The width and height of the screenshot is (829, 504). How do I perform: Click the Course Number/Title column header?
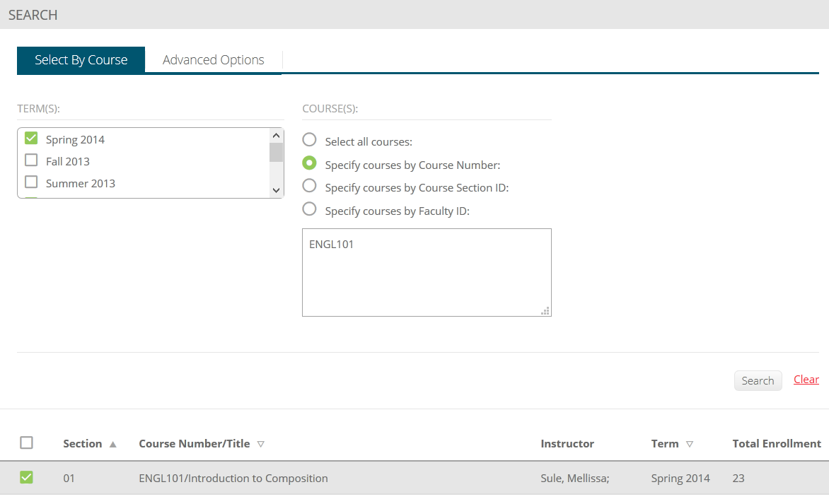[195, 444]
